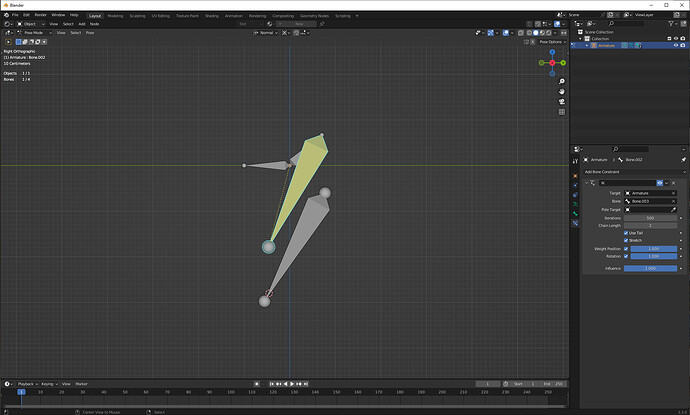Switch to the Sculpting workspace tab
This screenshot has width=690, height=415.
pyautogui.click(x=137, y=16)
